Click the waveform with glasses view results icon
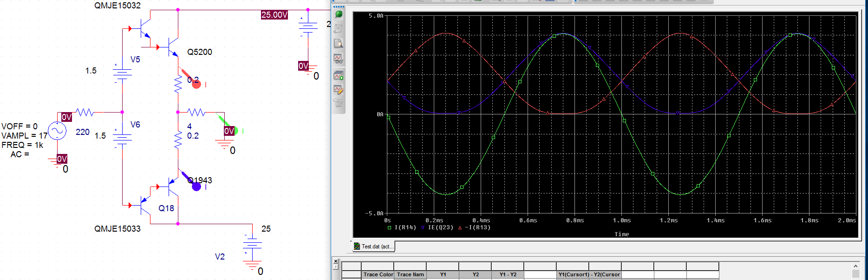 click(339, 59)
